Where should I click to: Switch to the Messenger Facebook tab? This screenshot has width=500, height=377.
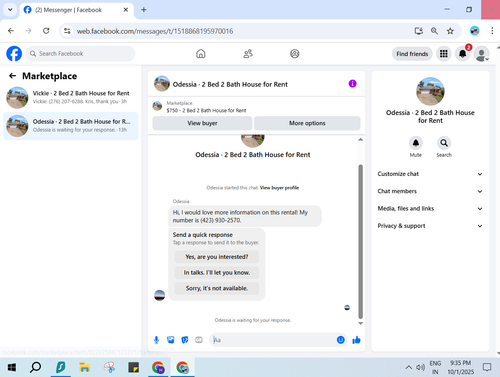click(x=77, y=10)
